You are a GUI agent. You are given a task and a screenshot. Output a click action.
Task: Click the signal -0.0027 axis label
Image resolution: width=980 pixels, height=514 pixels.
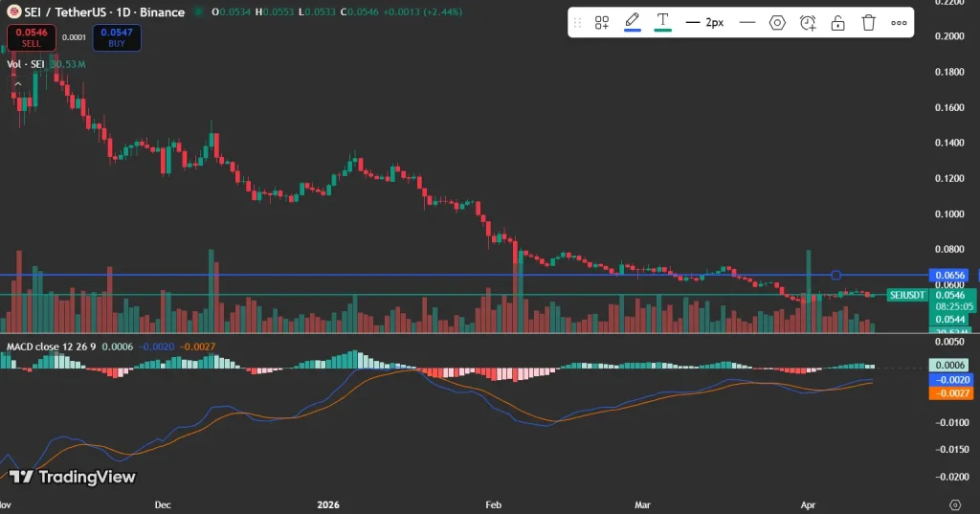951,393
